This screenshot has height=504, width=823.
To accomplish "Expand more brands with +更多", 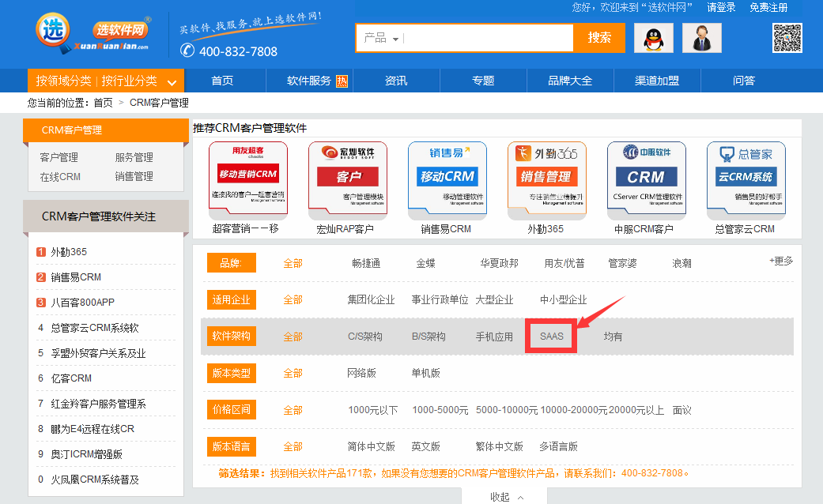I will click(x=781, y=261).
